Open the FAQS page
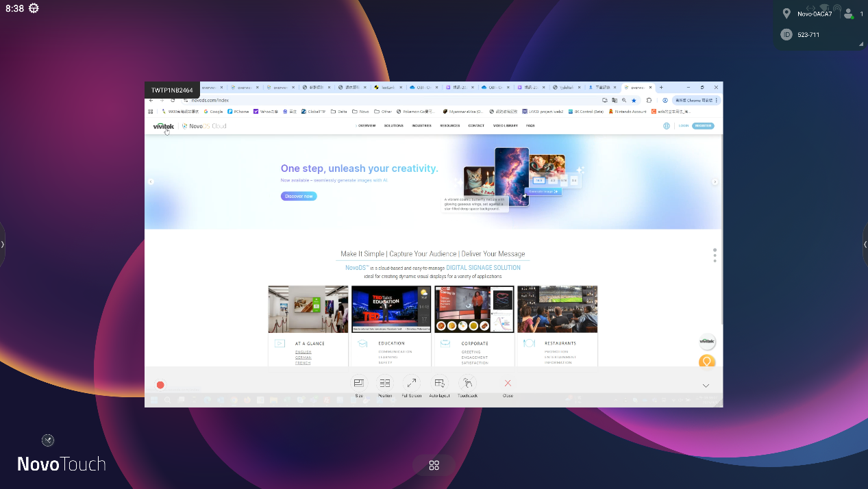This screenshot has height=489, width=868. pos(530,126)
